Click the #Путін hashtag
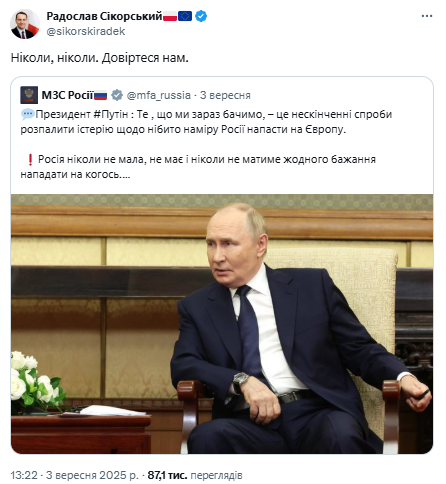Viewport: 446px width, 484px height. click(x=111, y=114)
